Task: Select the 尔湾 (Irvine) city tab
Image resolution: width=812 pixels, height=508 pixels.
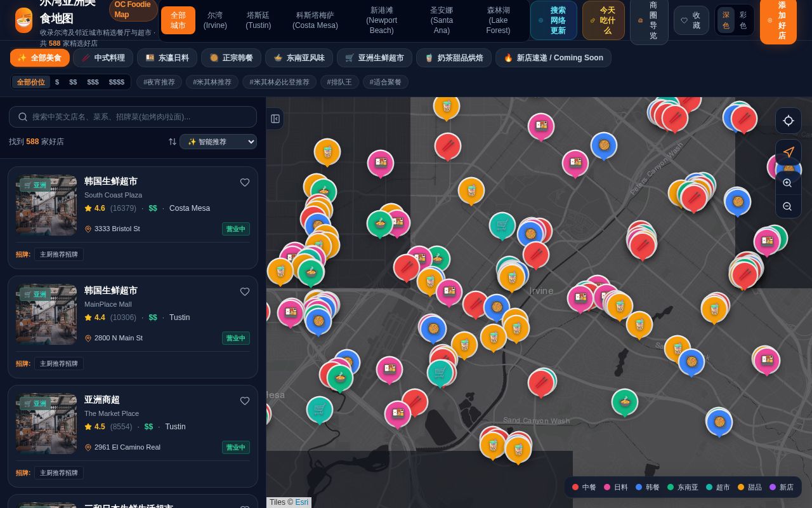Action: (x=215, y=20)
